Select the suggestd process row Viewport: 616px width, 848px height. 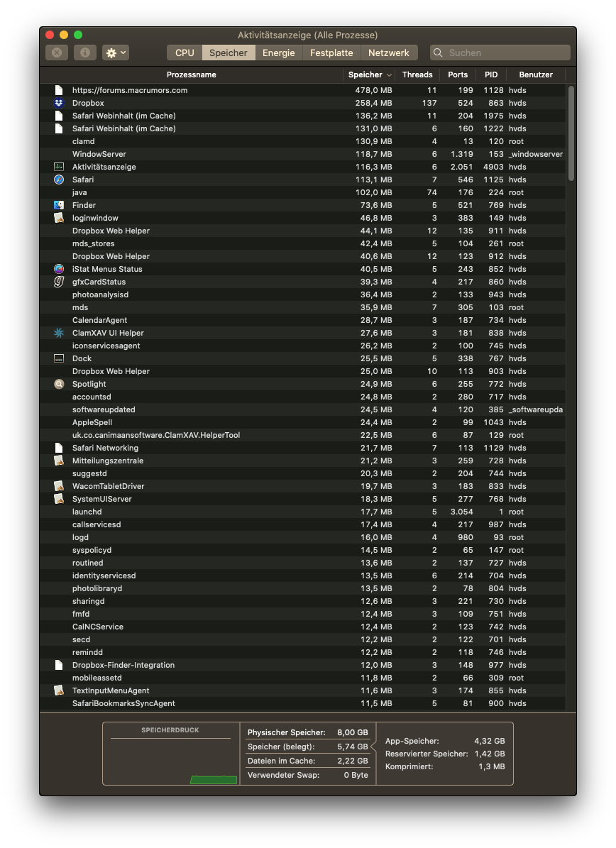(303, 473)
